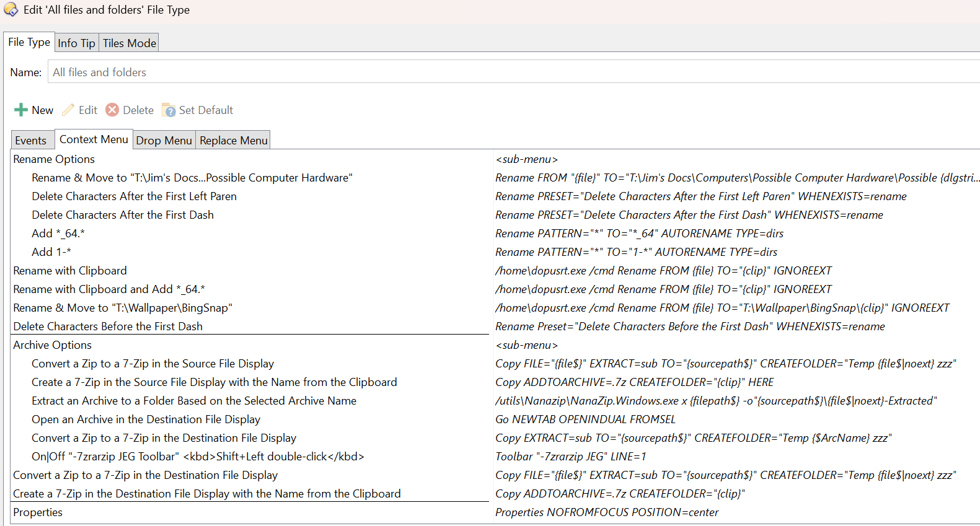Select the Context Menu tab

[94, 139]
